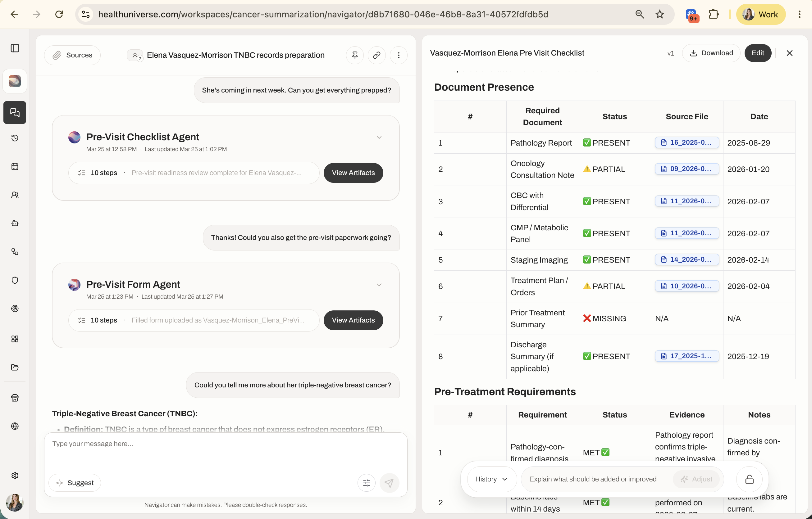Open the user avatar at sidebar bottom
The height and width of the screenshot is (519, 812).
click(x=15, y=503)
